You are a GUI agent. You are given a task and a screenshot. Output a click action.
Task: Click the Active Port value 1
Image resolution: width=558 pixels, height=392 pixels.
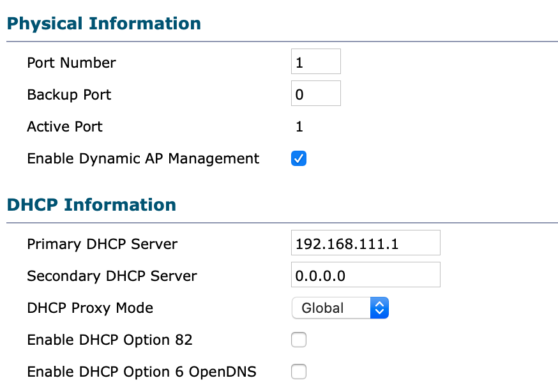299,126
